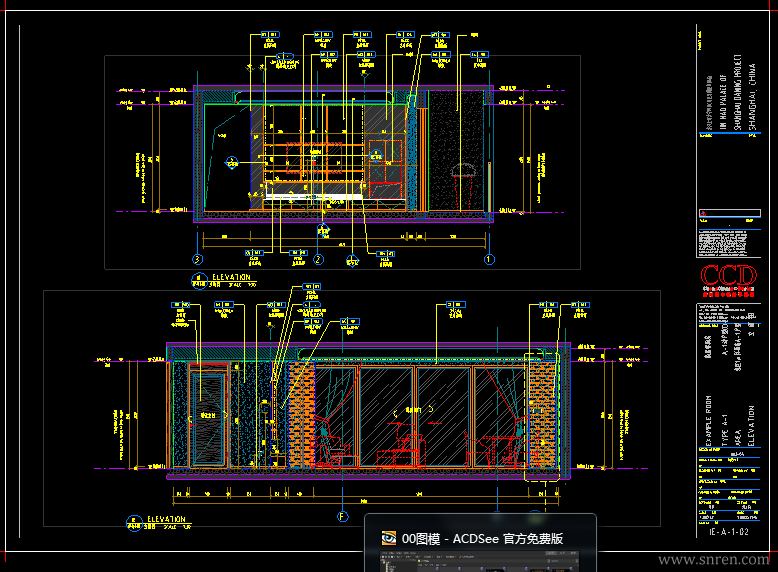The height and width of the screenshot is (572, 778).
Task: Click the TYPE A-1 title block text
Action: (725, 430)
